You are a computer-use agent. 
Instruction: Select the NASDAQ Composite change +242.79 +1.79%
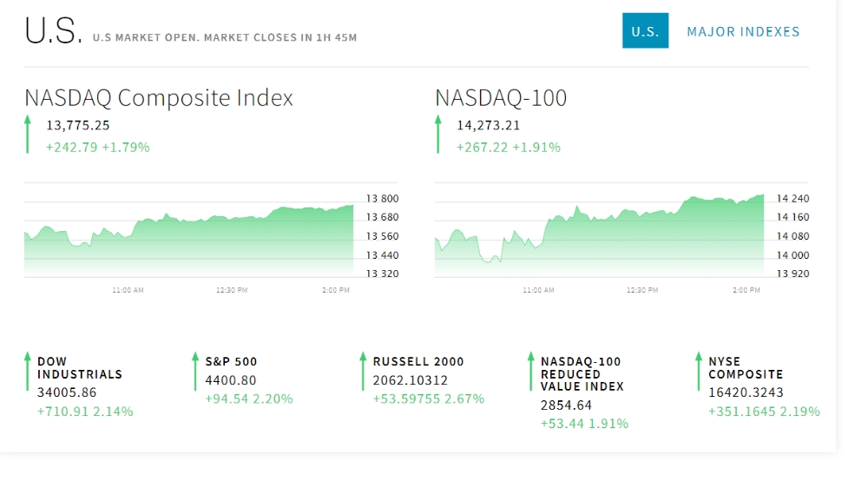tap(98, 148)
